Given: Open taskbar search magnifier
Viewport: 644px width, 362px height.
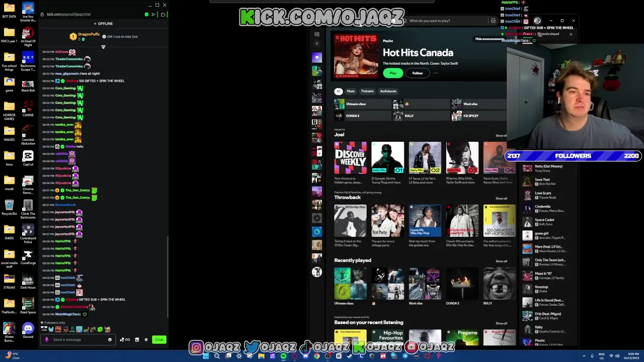Looking at the screenshot, I should coord(217,356).
